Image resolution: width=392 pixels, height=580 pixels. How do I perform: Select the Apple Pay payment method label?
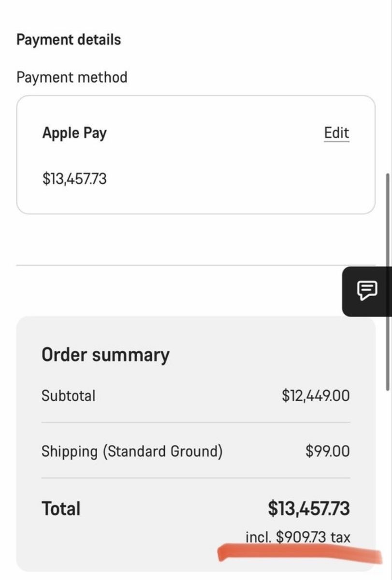pos(74,133)
